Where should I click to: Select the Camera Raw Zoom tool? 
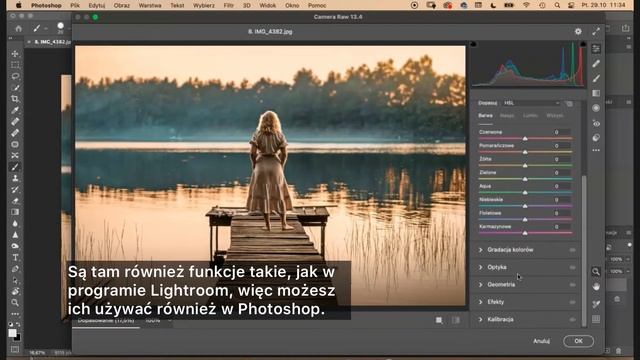596,271
